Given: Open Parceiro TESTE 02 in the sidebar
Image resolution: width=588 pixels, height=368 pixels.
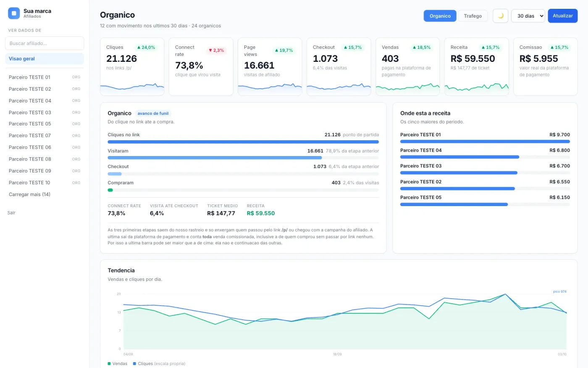Looking at the screenshot, I should 45,89.
